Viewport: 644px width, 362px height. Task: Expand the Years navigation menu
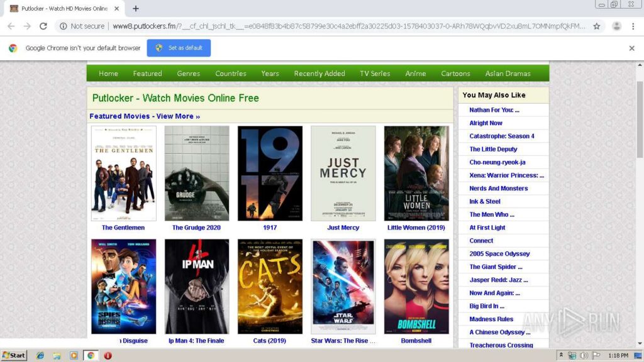pyautogui.click(x=270, y=74)
